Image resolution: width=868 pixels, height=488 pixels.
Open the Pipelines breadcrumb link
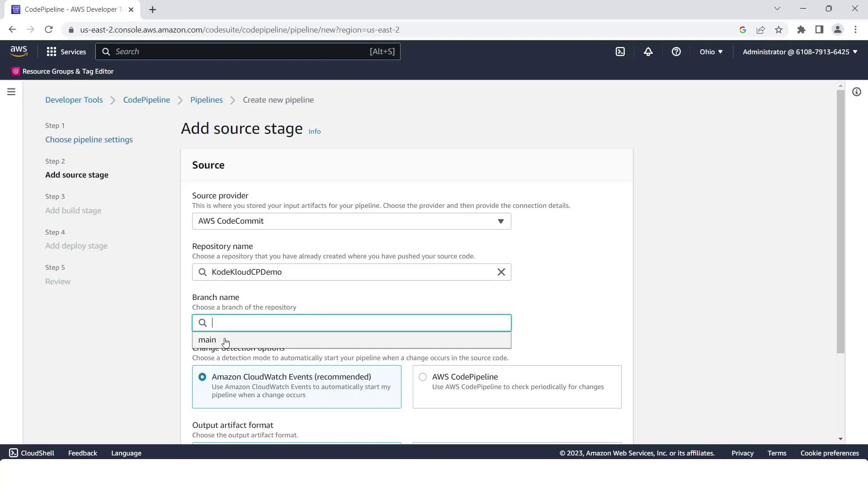coord(206,100)
